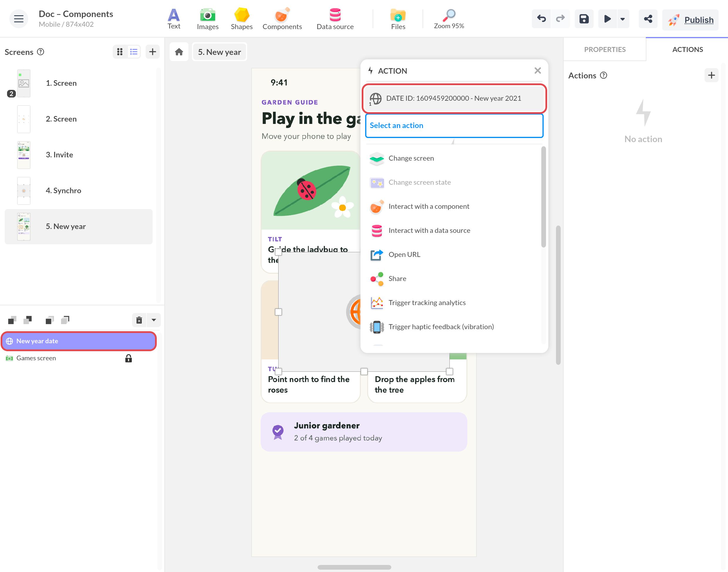
Task: Undo the last change
Action: click(x=541, y=19)
